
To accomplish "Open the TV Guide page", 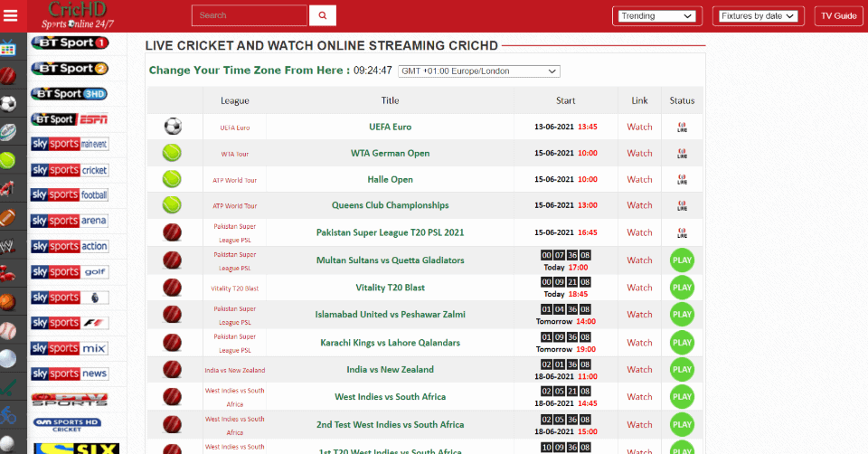I will click(839, 16).
